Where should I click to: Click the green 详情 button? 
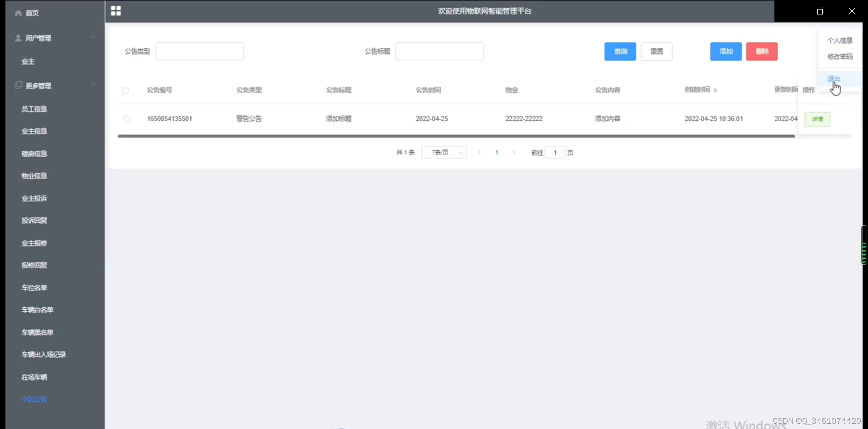tap(817, 119)
